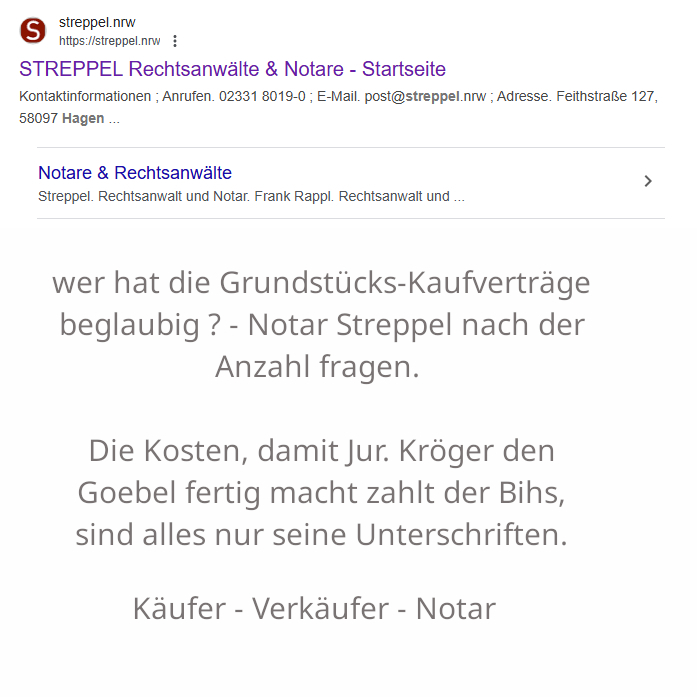The width and height of the screenshot is (697, 697).
Task: Click the text "Anzahl fragen."
Action: point(317,367)
